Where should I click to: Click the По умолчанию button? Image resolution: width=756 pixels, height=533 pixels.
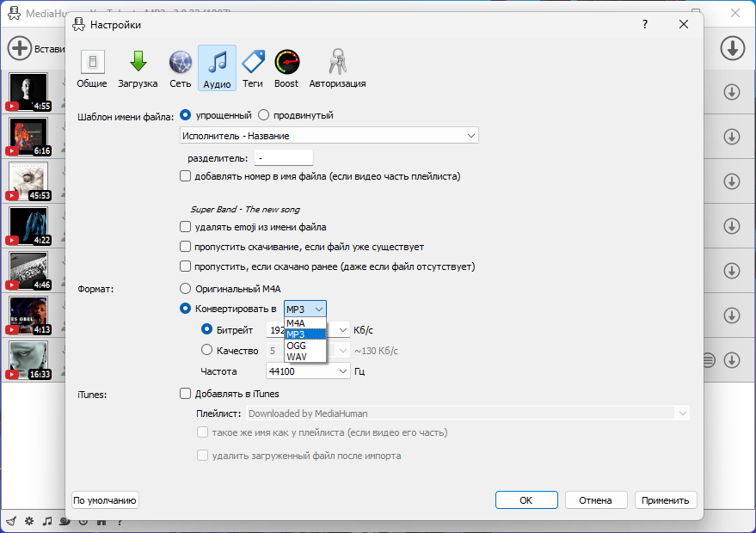coord(105,500)
